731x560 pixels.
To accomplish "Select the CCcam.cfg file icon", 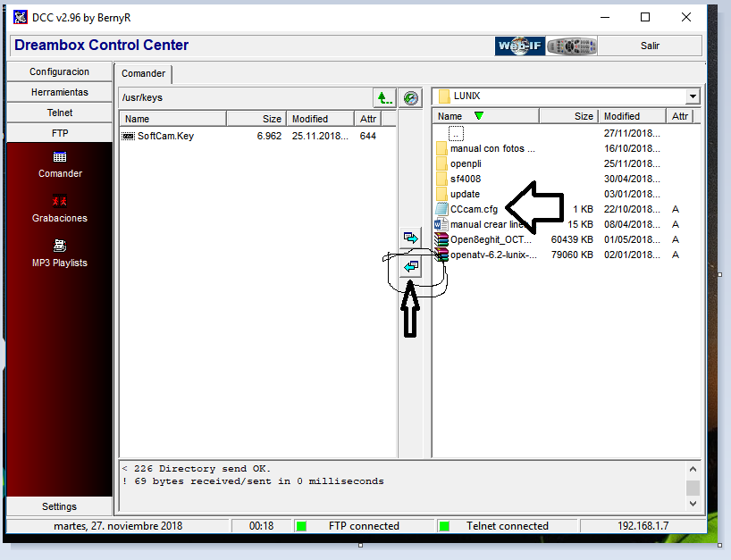I will (441, 209).
